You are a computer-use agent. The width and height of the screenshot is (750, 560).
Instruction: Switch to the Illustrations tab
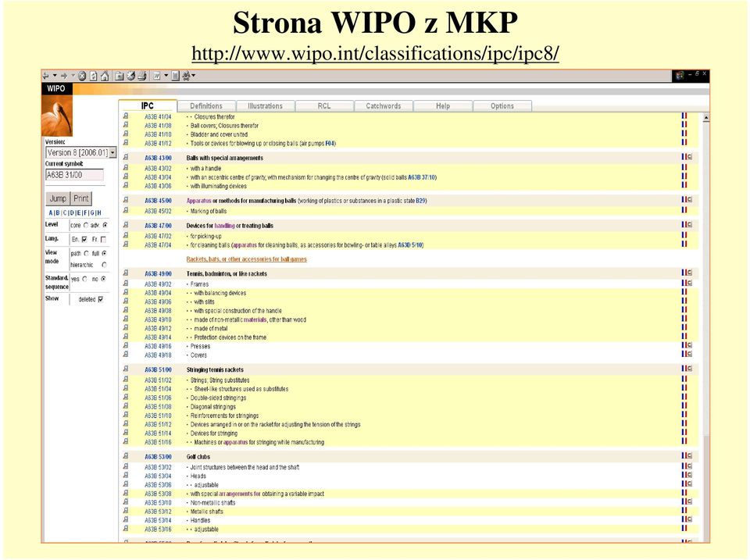coord(266,106)
